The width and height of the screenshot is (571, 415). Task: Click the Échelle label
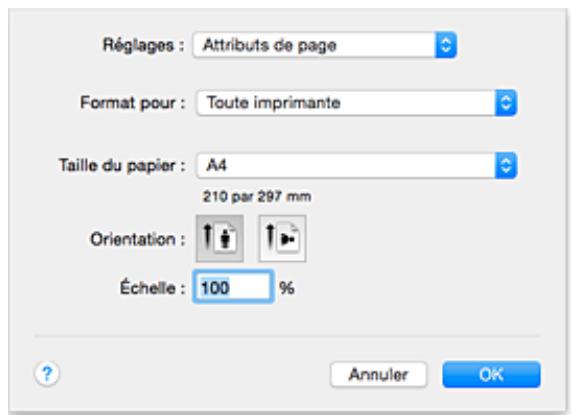153,287
